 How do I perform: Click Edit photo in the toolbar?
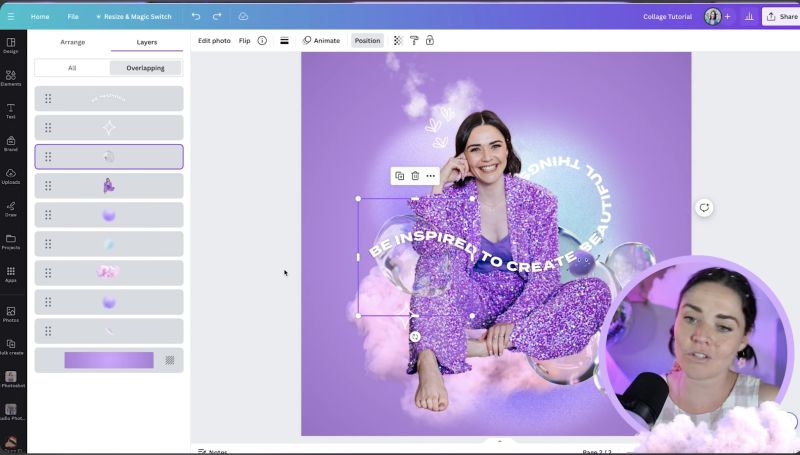(214, 40)
